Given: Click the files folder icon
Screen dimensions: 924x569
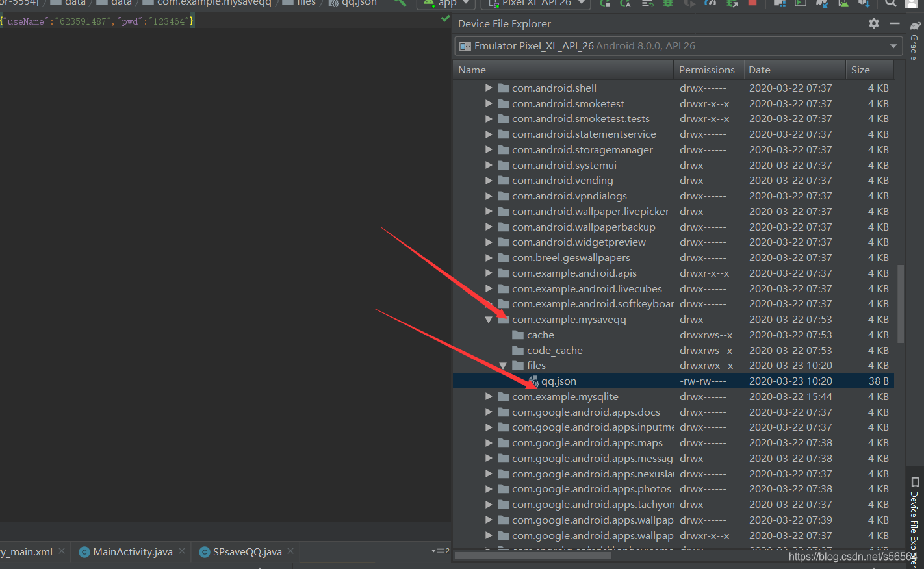Looking at the screenshot, I should click(x=518, y=366).
